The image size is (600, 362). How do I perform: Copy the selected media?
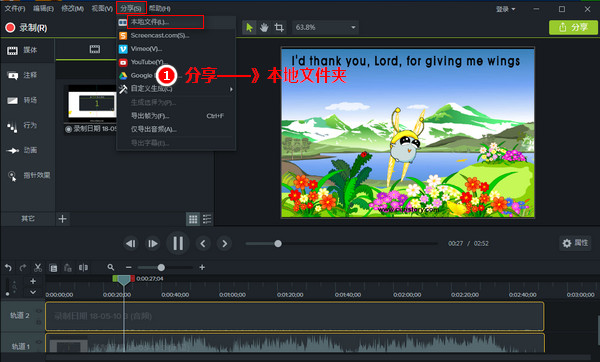coord(53,268)
